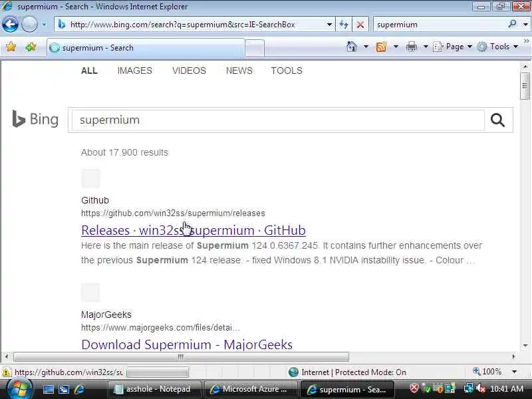Click the 100% zoom level button
The width and height of the screenshot is (532, 399).
pyautogui.click(x=487, y=372)
